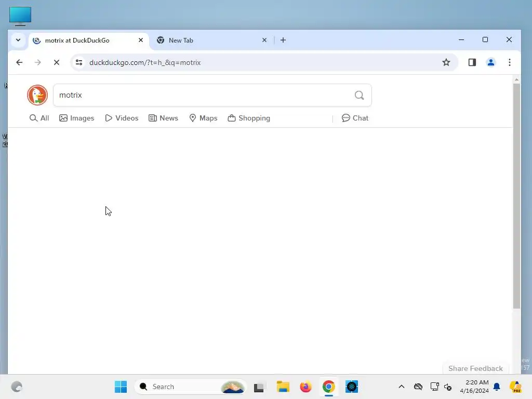Viewport: 532px width, 399px height.
Task: Click the DuckDuckGo logo
Action: pyautogui.click(x=37, y=95)
